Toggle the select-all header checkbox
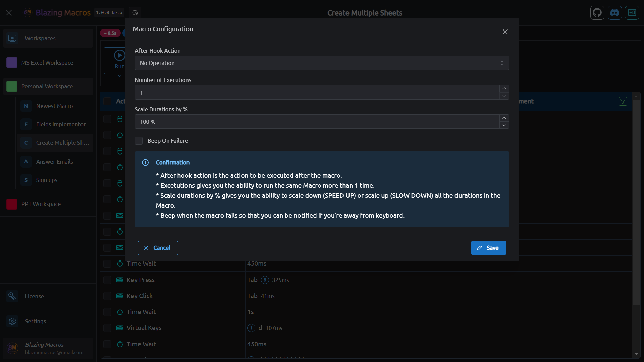Image resolution: width=644 pixels, height=362 pixels. click(x=107, y=101)
